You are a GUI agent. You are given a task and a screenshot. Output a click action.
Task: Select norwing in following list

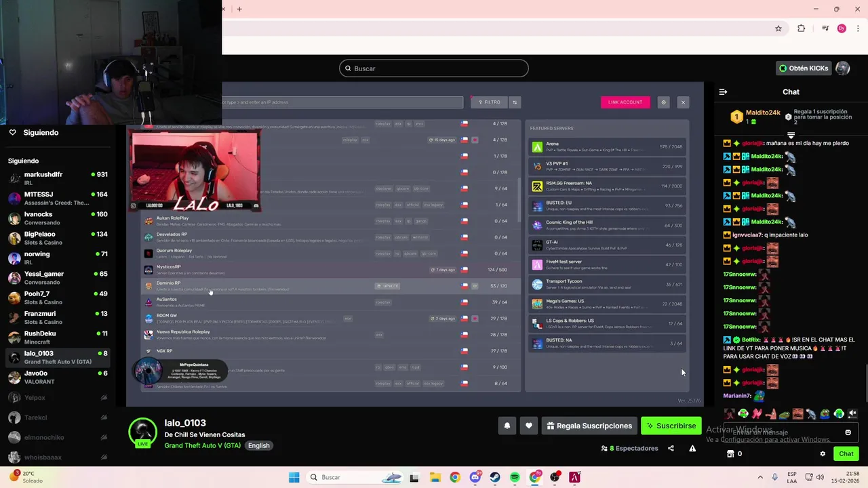pos(58,258)
